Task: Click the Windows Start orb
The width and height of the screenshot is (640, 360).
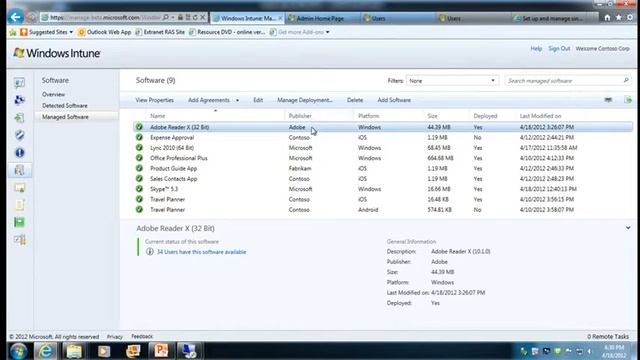Action: pos(18,351)
